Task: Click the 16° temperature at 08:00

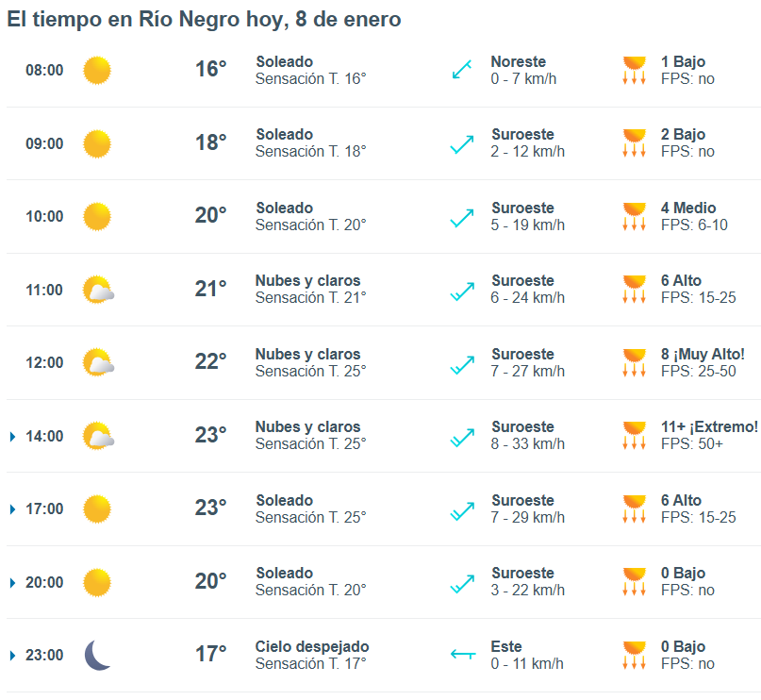Action: [210, 70]
